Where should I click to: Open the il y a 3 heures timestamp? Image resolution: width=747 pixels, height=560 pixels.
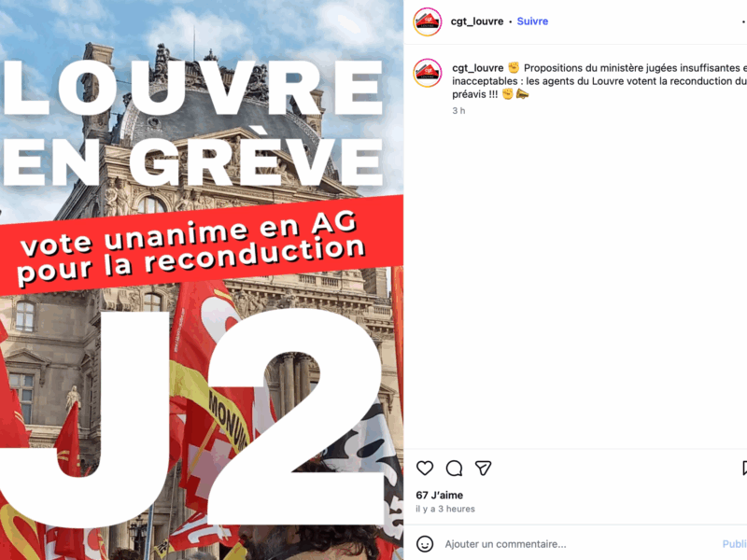point(445,509)
